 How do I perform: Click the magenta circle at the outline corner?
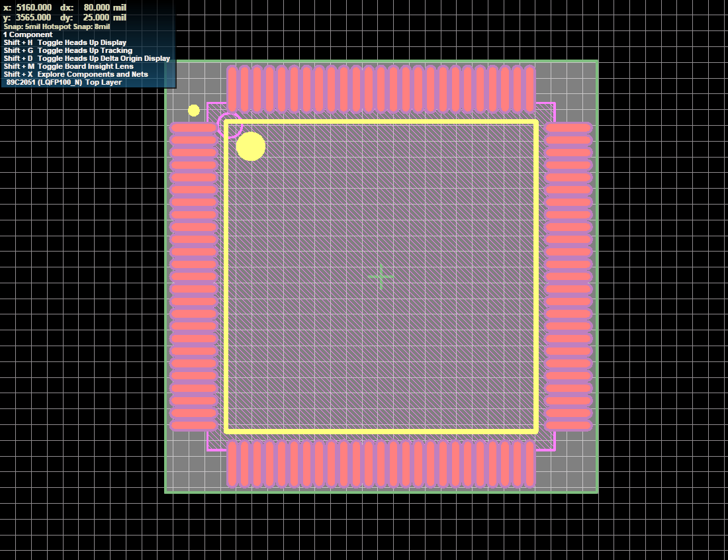point(230,125)
